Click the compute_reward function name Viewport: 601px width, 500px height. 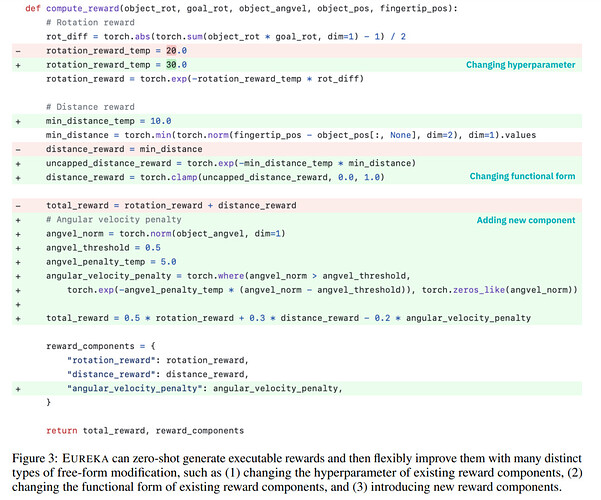82,8
